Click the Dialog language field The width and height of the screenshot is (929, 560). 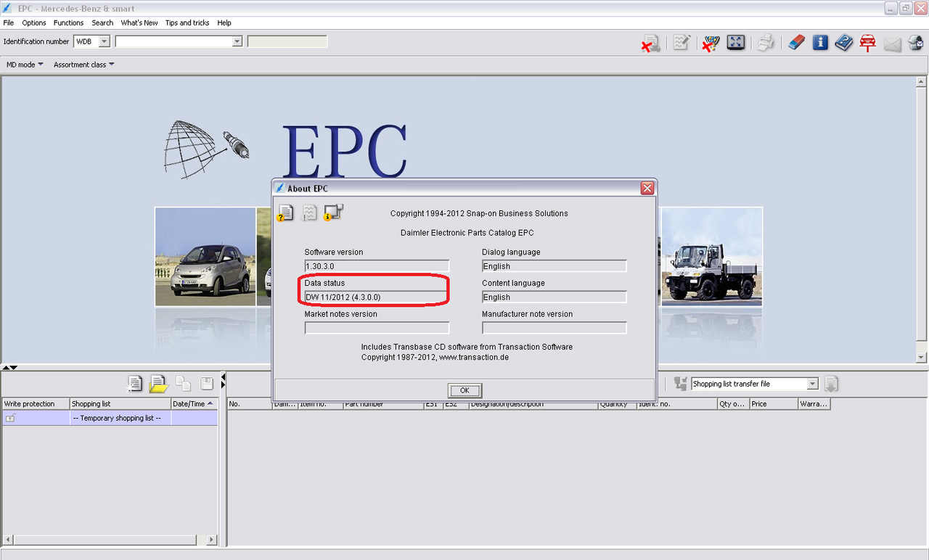pyautogui.click(x=554, y=266)
